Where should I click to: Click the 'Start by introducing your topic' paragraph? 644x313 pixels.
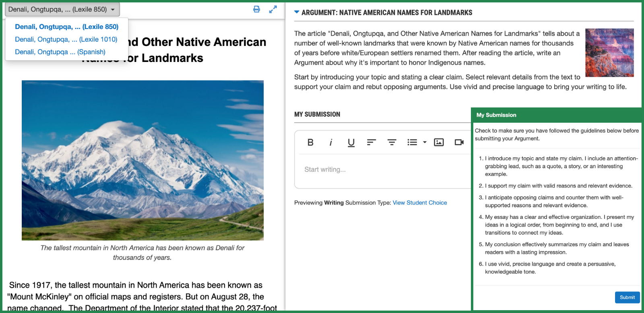460,82
